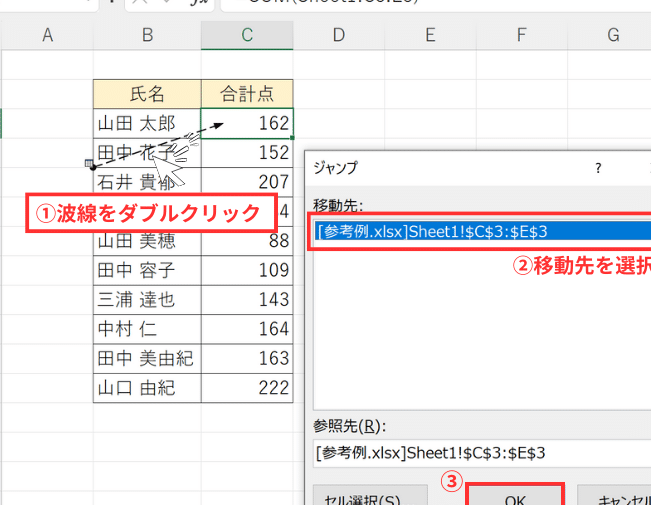Select column A header
The height and width of the screenshot is (505, 651).
point(47,36)
